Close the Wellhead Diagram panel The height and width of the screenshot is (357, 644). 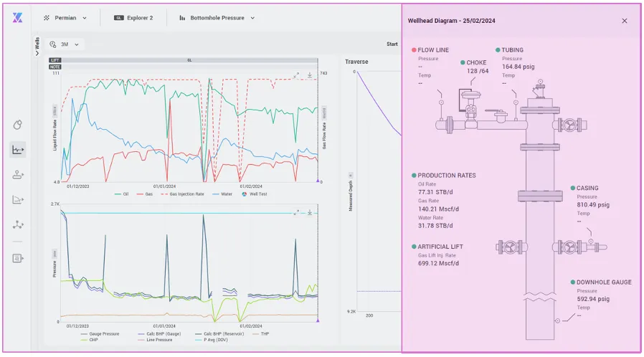pos(625,21)
